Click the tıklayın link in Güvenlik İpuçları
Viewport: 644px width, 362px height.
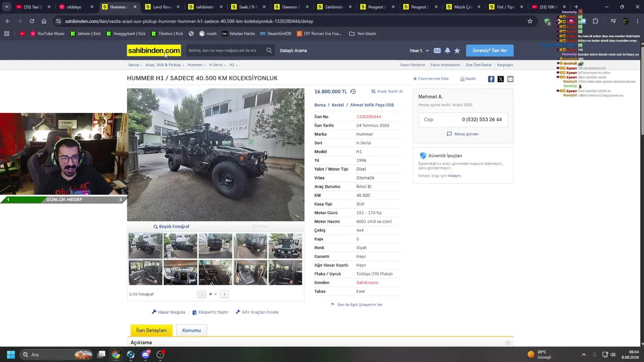(x=454, y=176)
